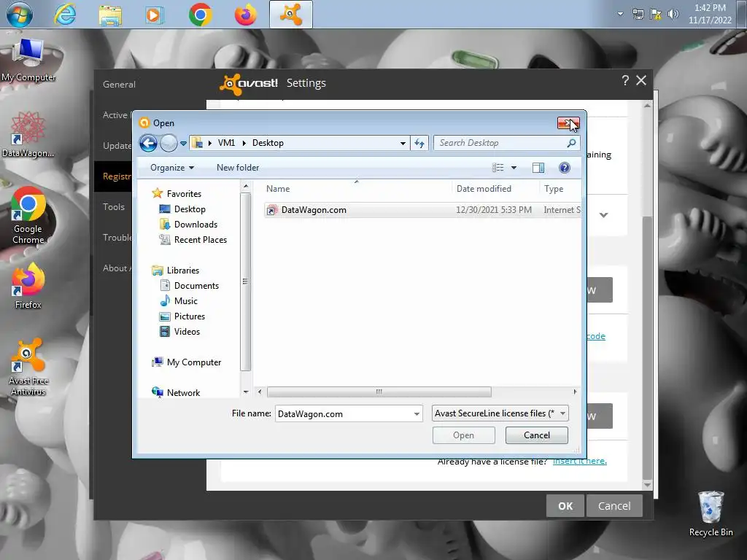
Task: Click VM1 in the address path
Action: pos(226,143)
